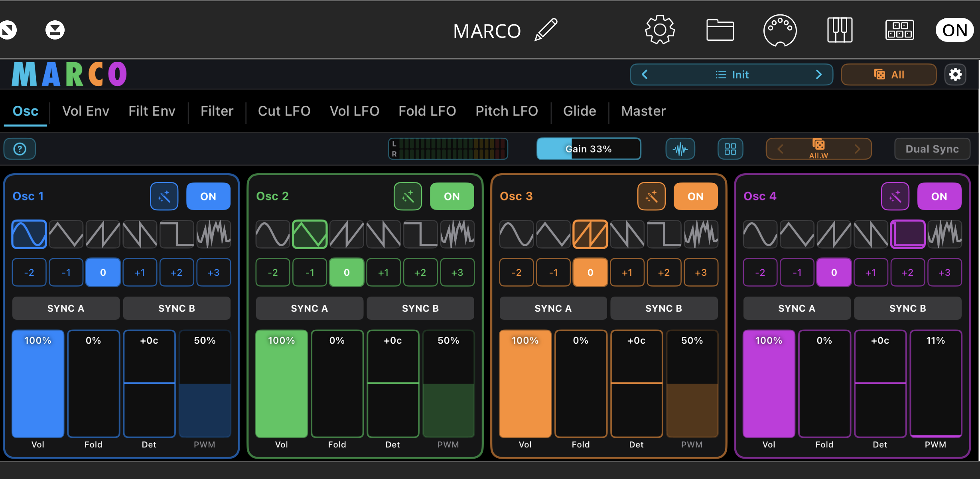This screenshot has height=479, width=980.
Task: Randomize Osc 4 with the magic wand
Action: tap(895, 196)
